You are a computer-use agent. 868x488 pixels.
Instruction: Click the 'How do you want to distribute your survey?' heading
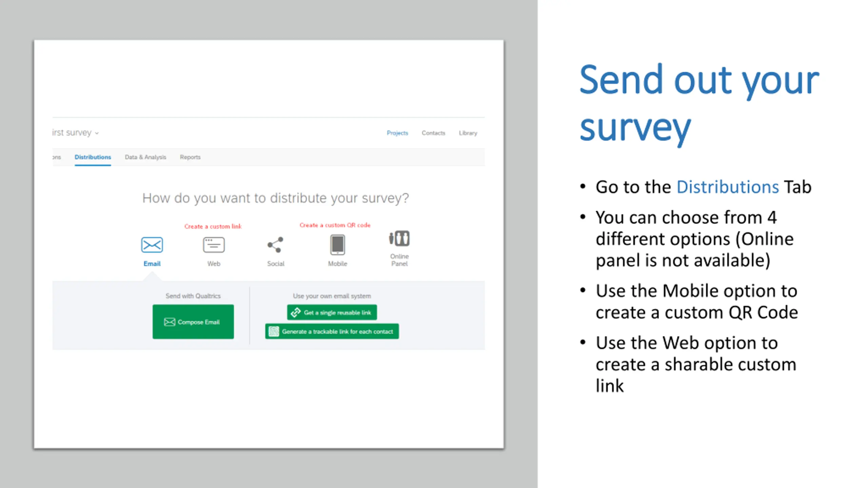(275, 198)
